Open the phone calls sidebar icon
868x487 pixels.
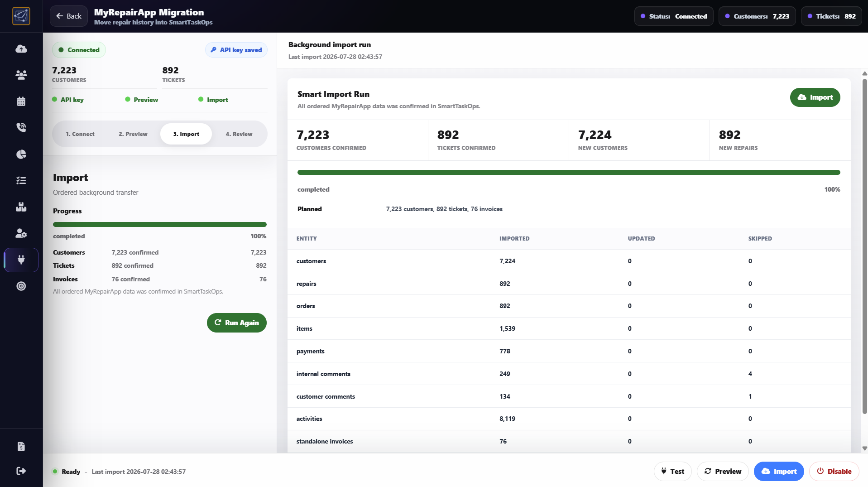21,127
